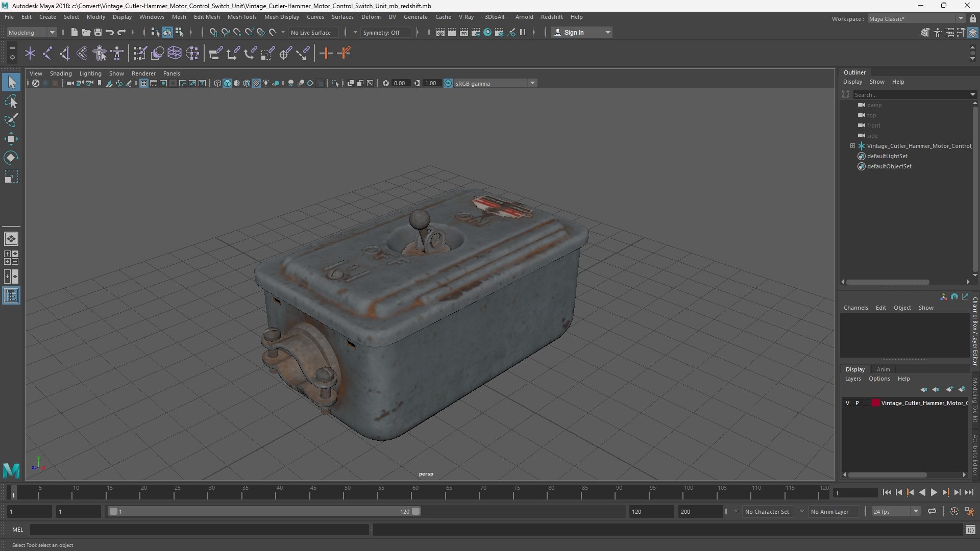
Task: Play the animation forwards
Action: tap(934, 492)
